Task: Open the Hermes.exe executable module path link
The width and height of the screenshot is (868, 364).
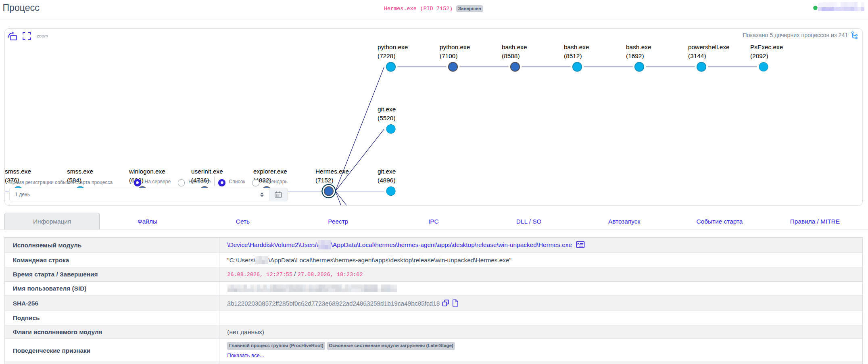Action: coord(399,245)
